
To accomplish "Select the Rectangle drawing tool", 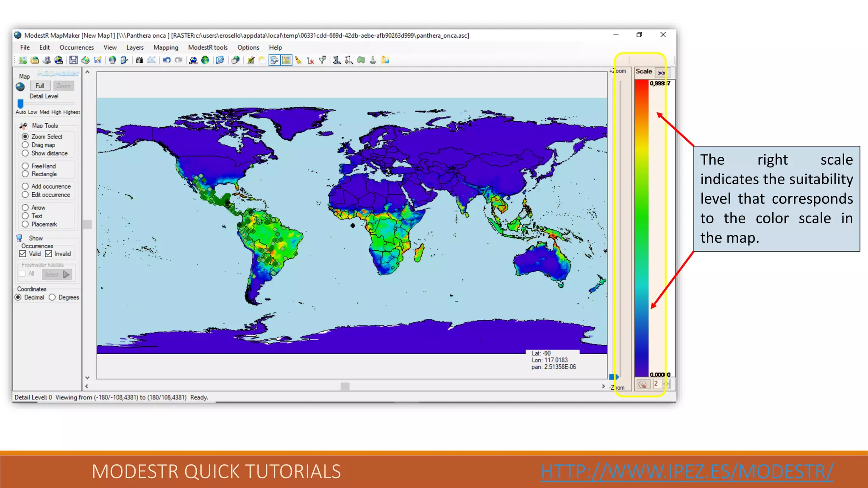I will (x=25, y=174).
